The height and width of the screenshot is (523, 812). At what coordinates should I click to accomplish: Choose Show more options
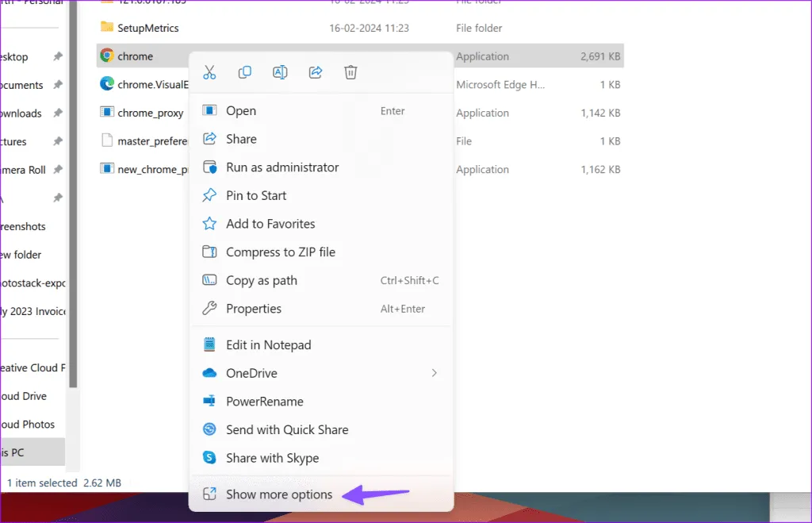tap(278, 494)
